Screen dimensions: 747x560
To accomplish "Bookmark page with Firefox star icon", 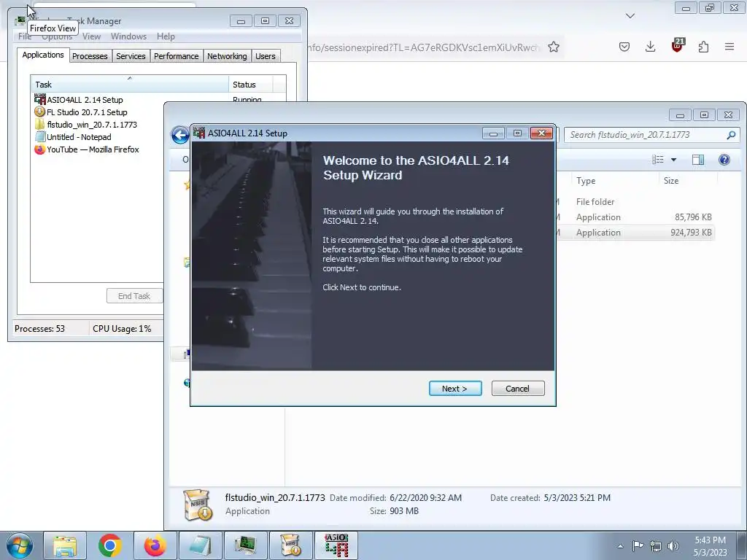I will [554, 47].
